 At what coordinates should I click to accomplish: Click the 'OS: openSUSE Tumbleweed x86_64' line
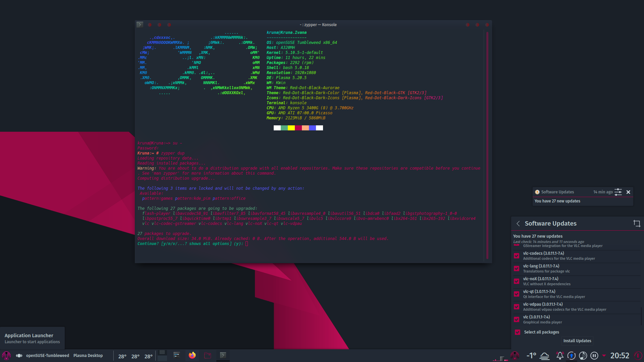coord(302,43)
